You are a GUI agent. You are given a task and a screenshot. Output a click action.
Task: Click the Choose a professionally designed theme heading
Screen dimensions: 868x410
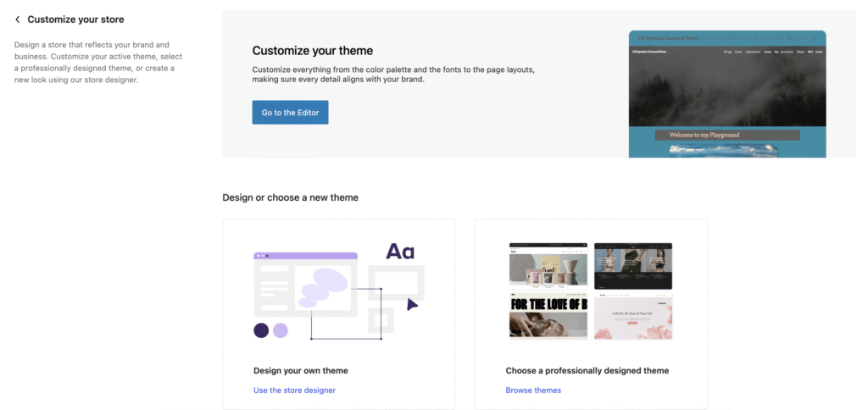[x=587, y=370]
